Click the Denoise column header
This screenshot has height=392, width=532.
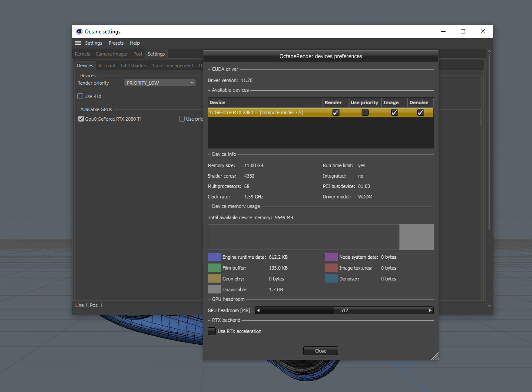[420, 102]
